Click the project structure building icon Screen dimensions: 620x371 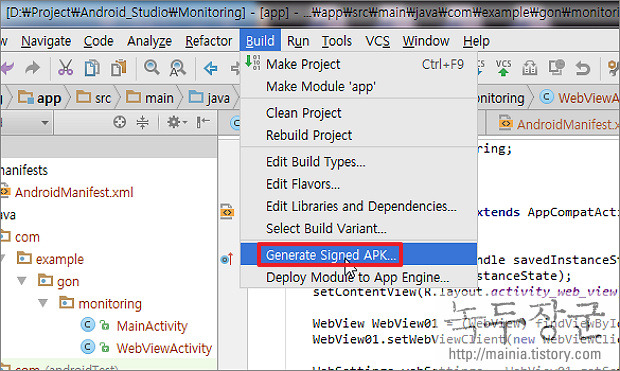click(529, 68)
